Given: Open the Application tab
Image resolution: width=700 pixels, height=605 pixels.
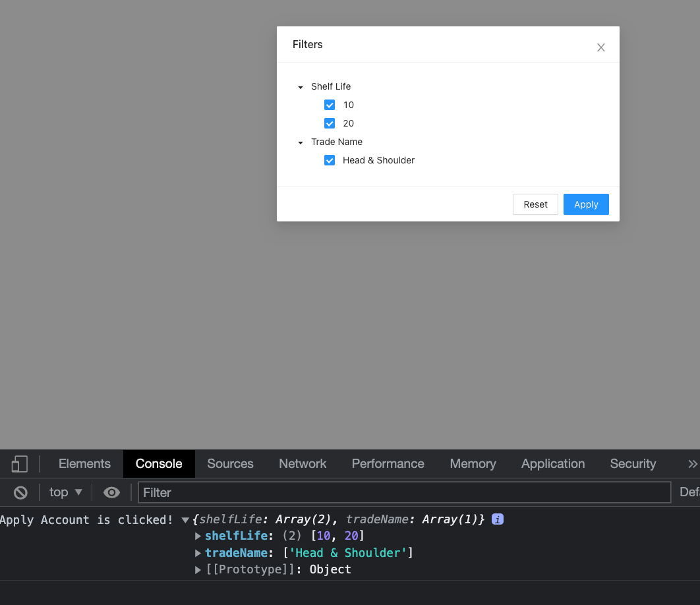Looking at the screenshot, I should [552, 463].
